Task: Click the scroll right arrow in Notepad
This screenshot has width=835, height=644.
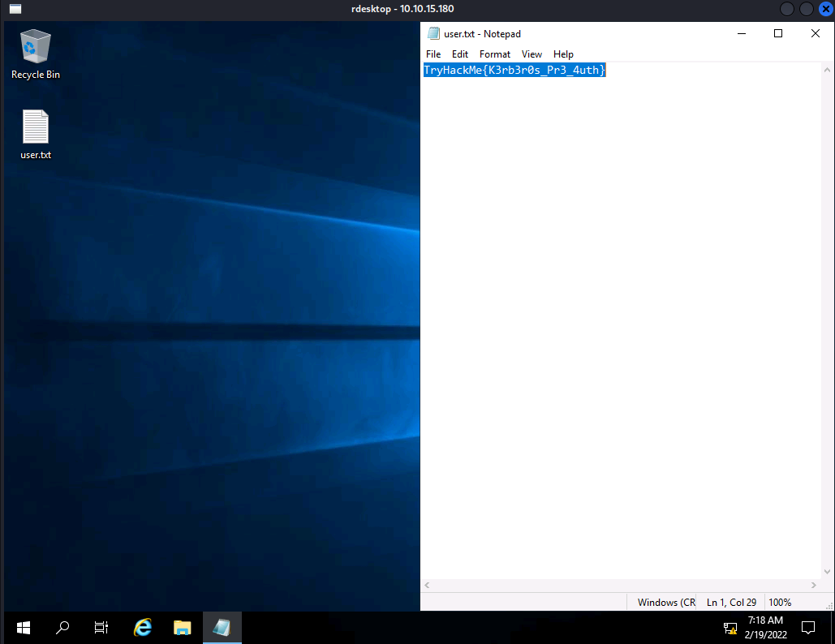Action: 814,585
